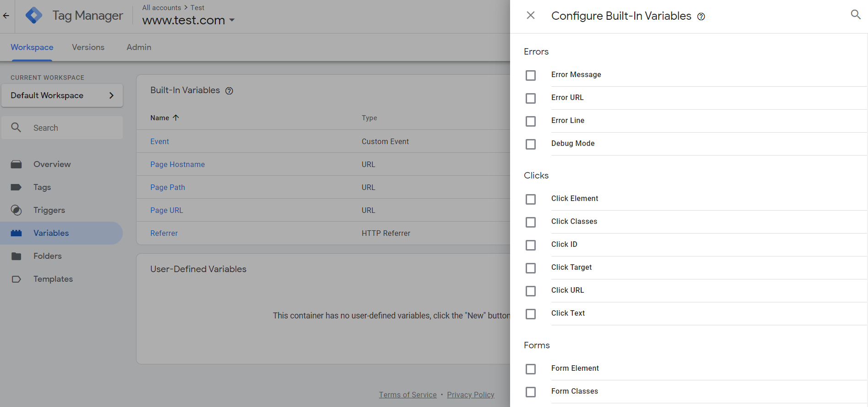Viewport: 868px width, 407px height.
Task: Click the Templates sidebar icon
Action: click(16, 279)
